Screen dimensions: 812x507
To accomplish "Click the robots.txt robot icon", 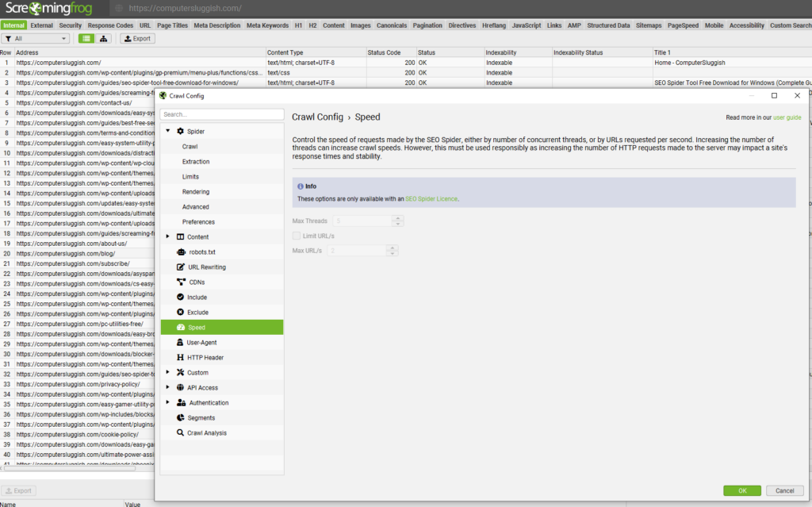I will tap(181, 252).
